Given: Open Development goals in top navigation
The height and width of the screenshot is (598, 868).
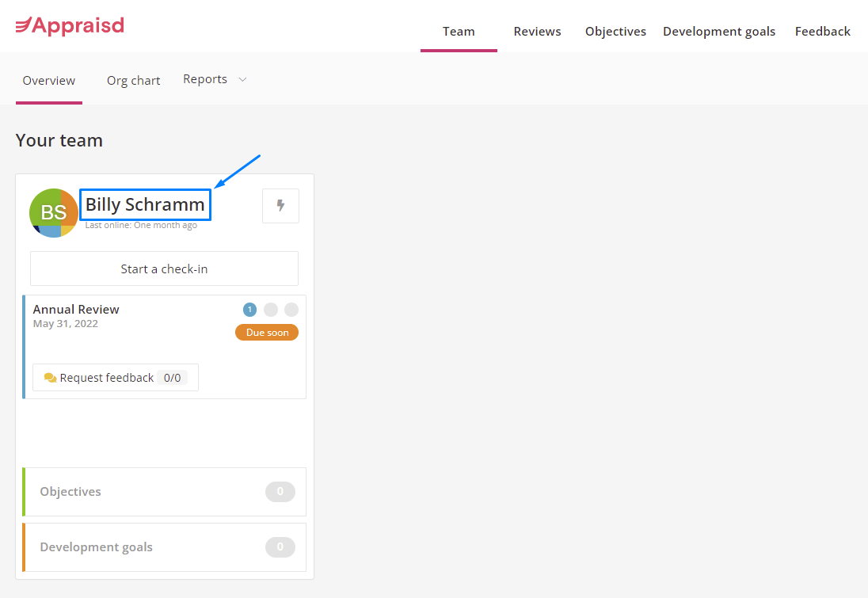Looking at the screenshot, I should [719, 32].
